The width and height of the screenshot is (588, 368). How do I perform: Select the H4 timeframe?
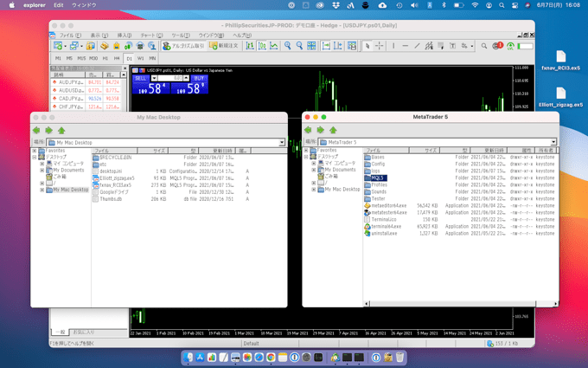pyautogui.click(x=117, y=58)
